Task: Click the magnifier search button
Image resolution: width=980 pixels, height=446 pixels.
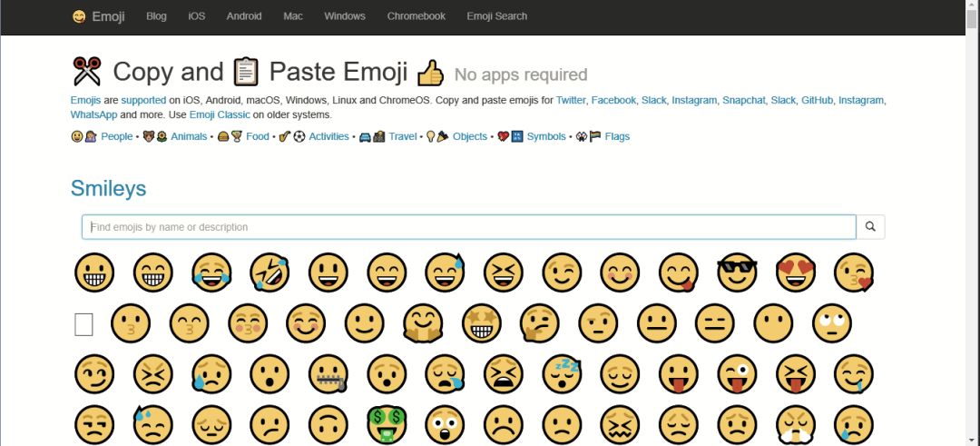Action: tap(870, 227)
